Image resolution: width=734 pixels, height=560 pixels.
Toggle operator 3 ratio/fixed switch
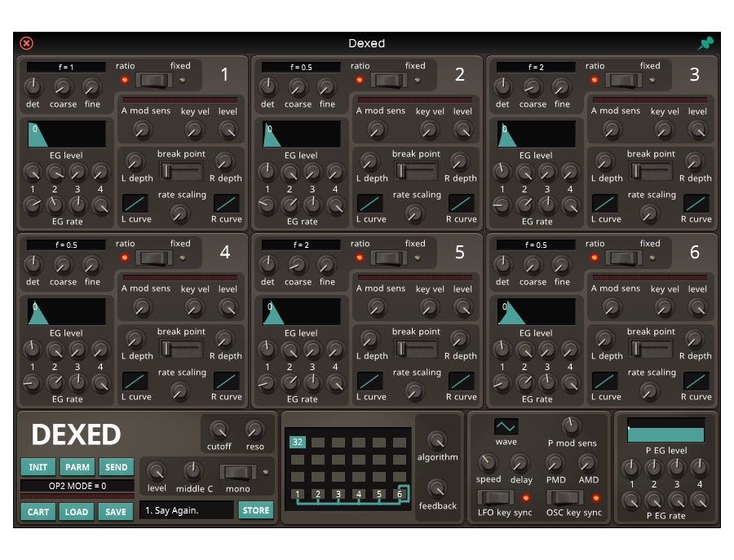tap(624, 81)
